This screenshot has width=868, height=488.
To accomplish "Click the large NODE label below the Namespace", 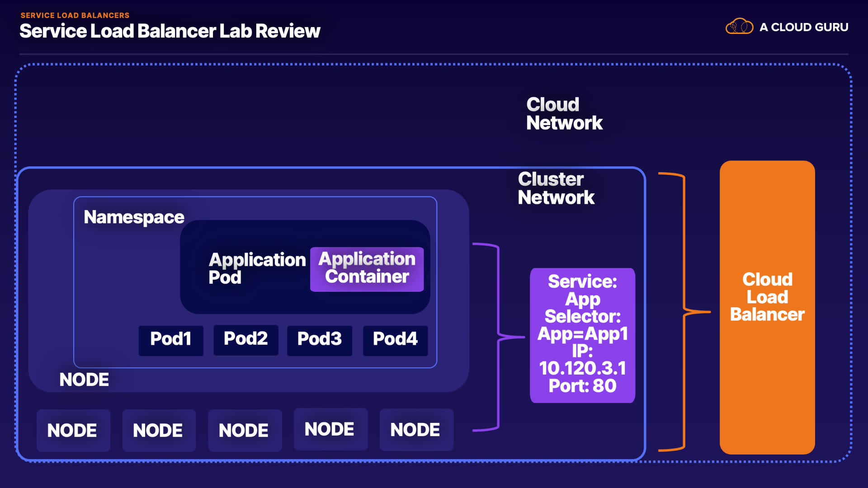I will (84, 380).
